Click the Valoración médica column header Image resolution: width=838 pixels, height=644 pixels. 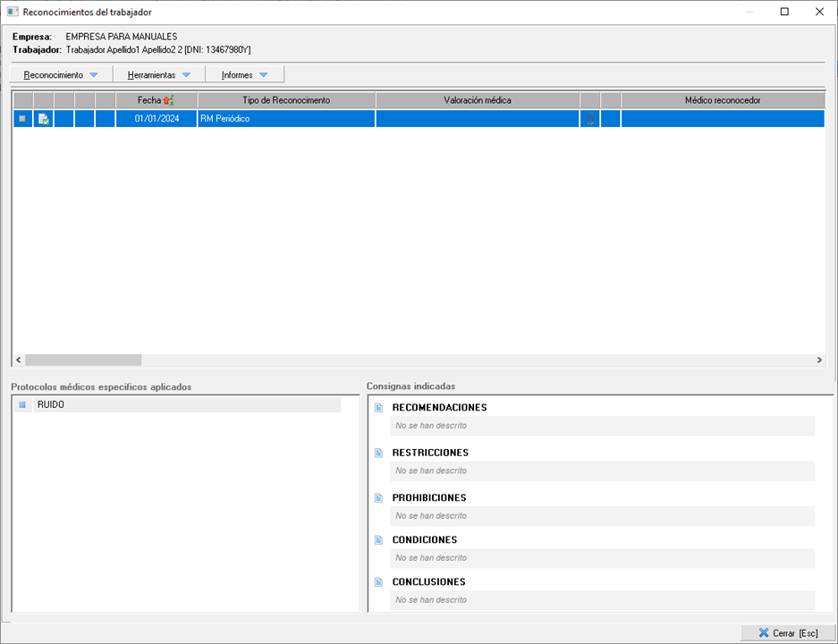coord(477,101)
